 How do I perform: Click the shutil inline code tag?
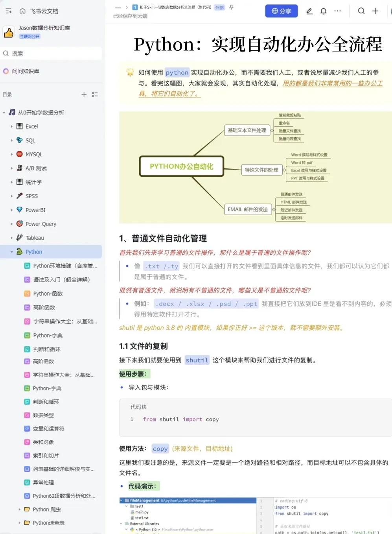pos(197,360)
